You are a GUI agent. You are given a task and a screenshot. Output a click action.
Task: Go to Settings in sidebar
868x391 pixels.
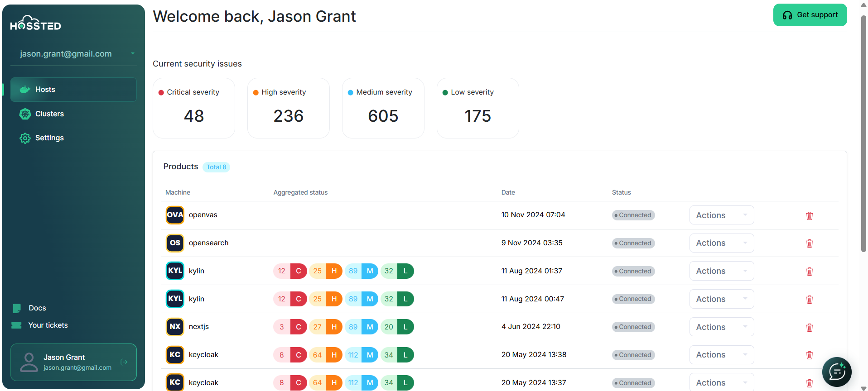click(49, 138)
